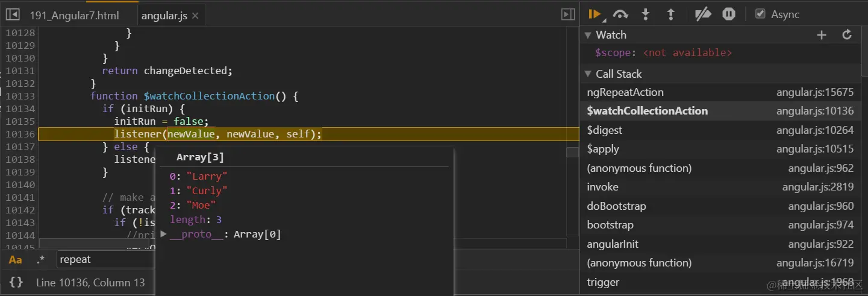This screenshot has width=868, height=296.
Task: Step over next function call
Action: [x=620, y=14]
